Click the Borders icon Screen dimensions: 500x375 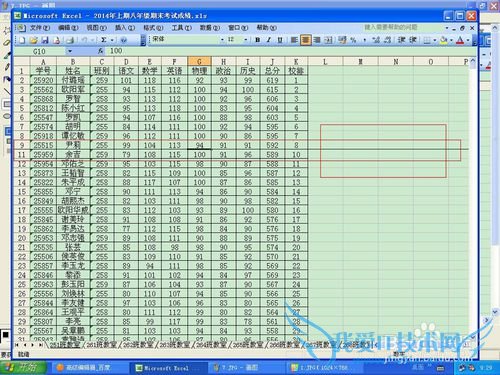(x=427, y=40)
